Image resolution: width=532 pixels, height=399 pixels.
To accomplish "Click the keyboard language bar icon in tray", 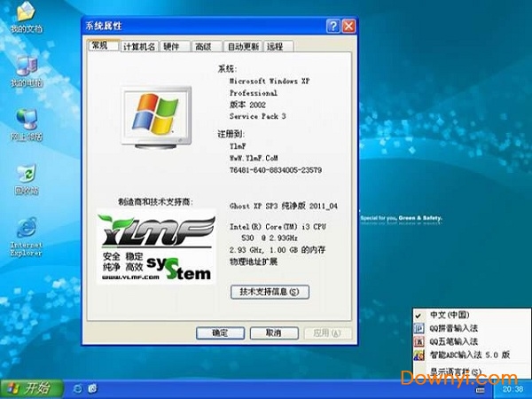I will [480, 390].
